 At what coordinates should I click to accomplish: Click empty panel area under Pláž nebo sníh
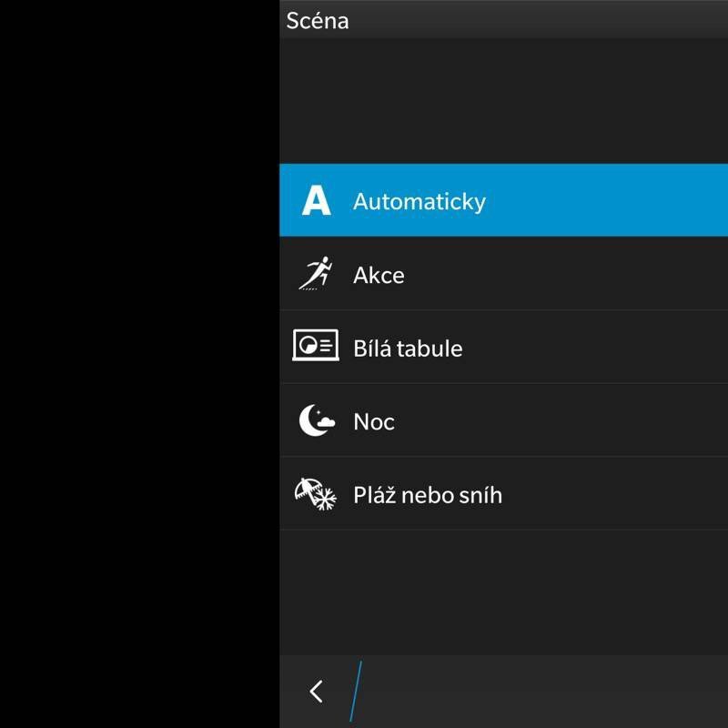coord(500,591)
